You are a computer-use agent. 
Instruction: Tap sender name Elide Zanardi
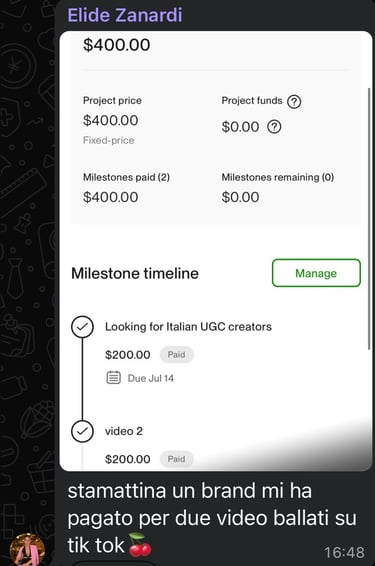[125, 15]
